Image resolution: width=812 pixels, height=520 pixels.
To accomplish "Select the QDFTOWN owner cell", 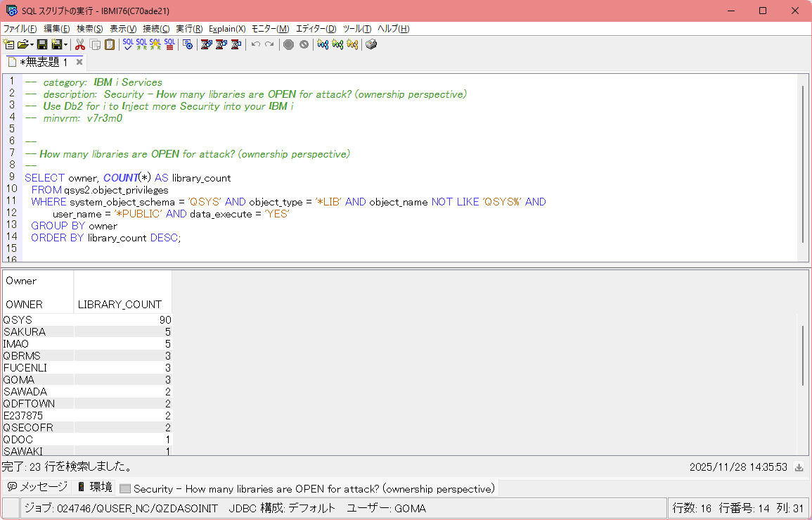I will tap(38, 403).
